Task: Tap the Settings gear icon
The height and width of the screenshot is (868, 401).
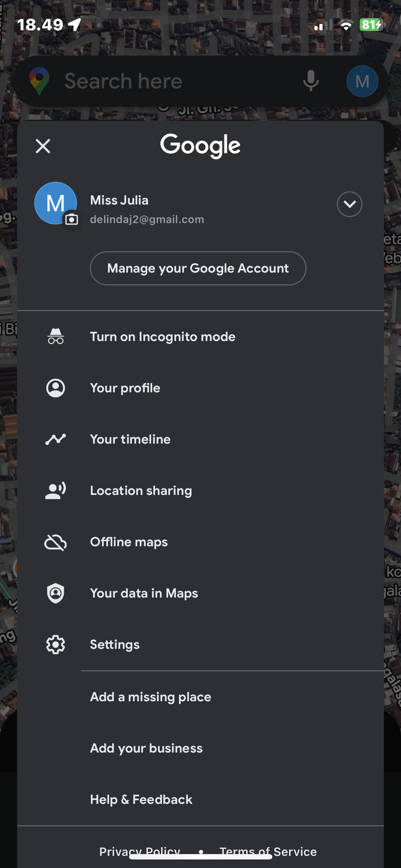Action: coord(56,645)
